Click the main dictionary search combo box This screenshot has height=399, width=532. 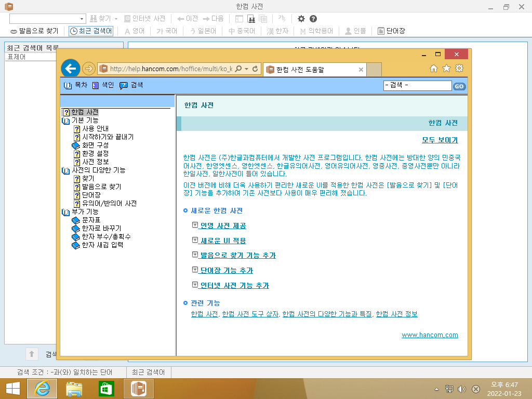tap(47, 19)
